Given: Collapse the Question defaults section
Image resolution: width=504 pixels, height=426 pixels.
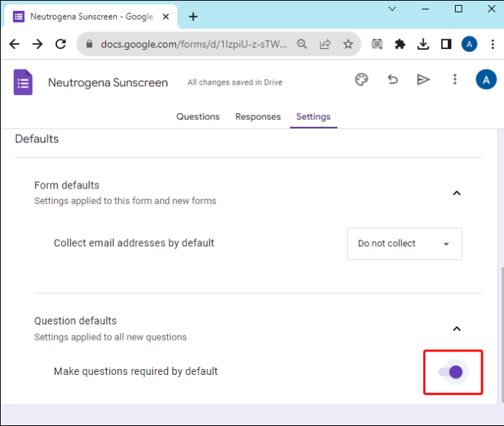Looking at the screenshot, I should click(457, 329).
